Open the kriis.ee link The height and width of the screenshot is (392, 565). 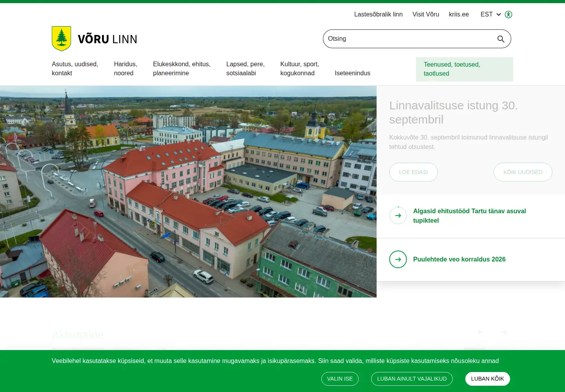459,15
